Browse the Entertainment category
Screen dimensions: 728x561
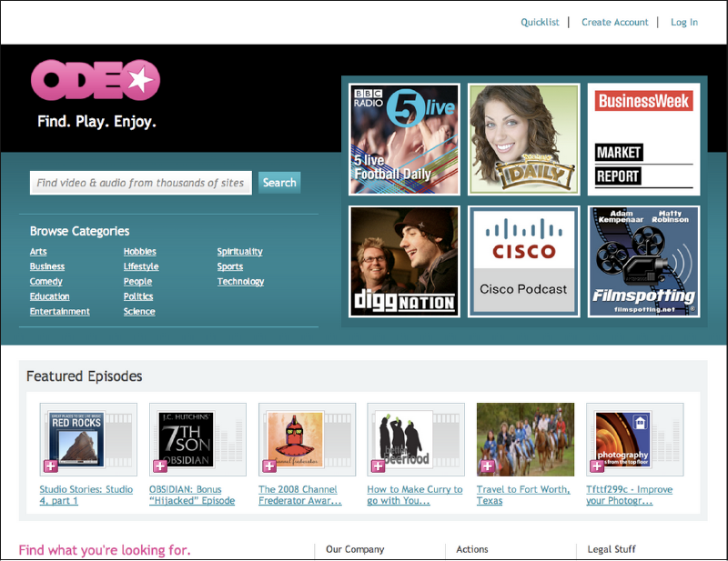click(x=60, y=311)
